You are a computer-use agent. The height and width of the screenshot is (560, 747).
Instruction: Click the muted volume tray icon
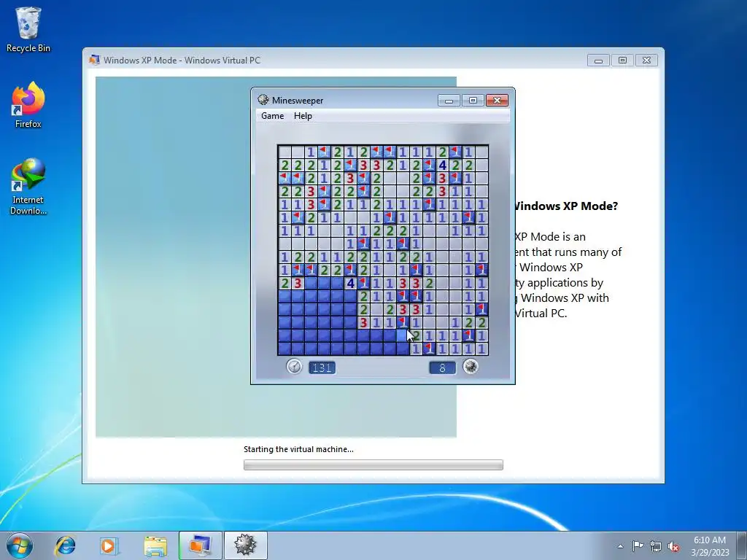673,546
